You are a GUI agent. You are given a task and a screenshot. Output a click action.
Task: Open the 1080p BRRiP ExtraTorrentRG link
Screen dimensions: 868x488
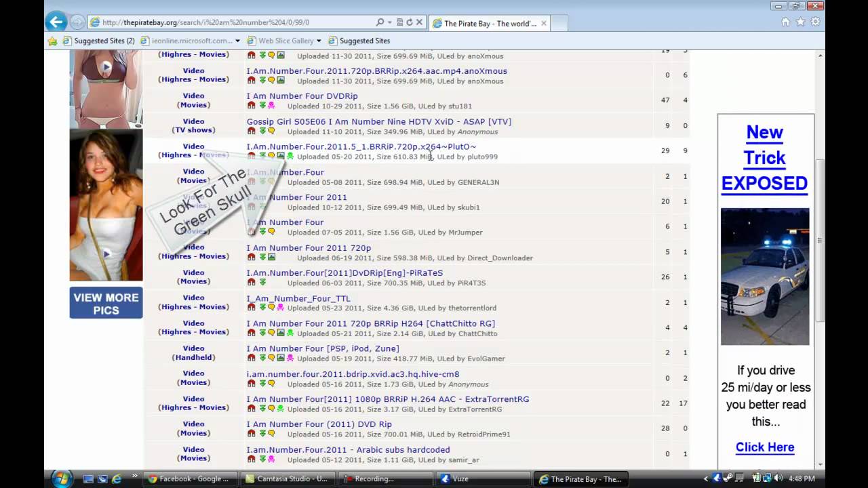388,399
